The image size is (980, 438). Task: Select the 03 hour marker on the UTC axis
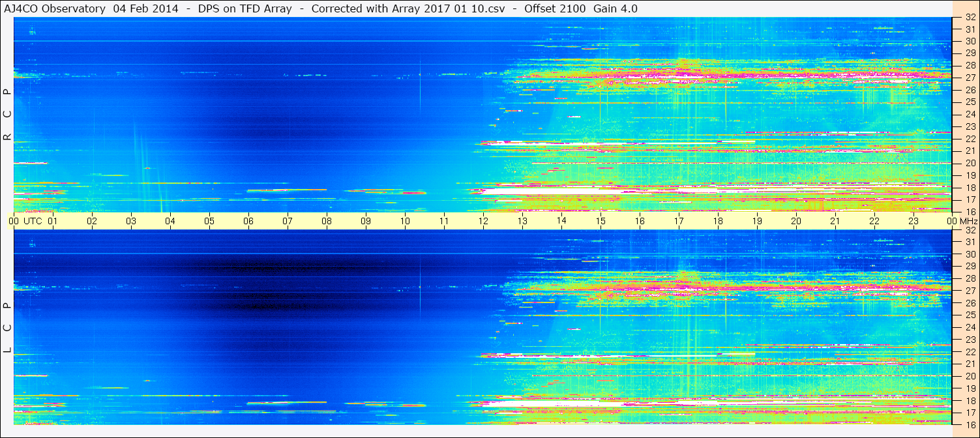[131, 221]
